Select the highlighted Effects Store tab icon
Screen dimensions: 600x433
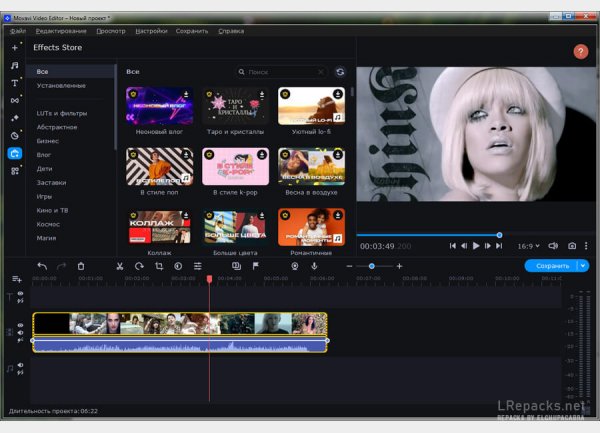click(x=15, y=153)
